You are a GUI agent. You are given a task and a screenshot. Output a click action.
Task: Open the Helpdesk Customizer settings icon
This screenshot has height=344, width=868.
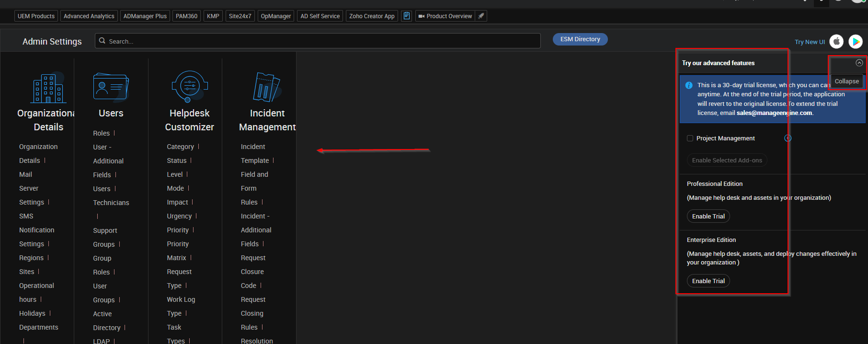point(190,87)
